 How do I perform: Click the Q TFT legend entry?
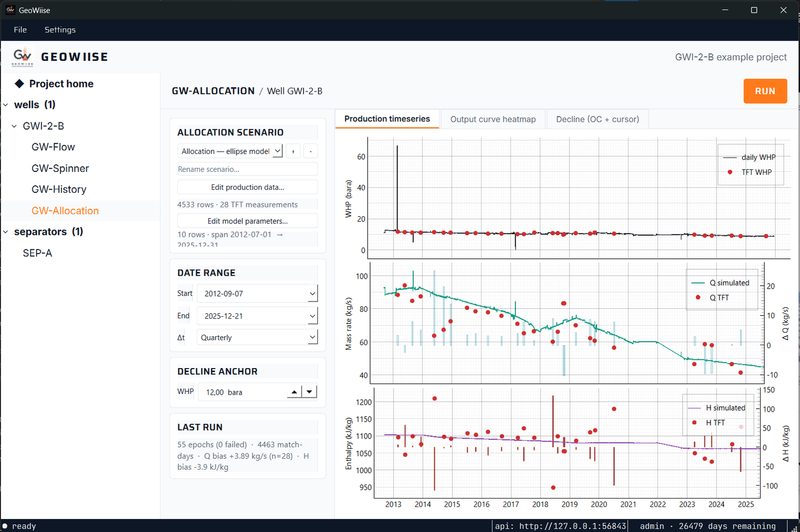712,298
